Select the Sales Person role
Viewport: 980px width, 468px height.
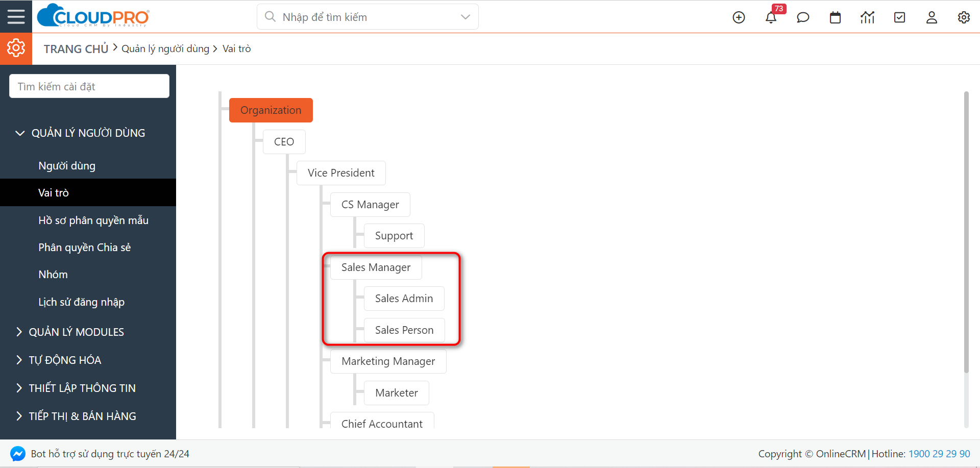tap(404, 330)
